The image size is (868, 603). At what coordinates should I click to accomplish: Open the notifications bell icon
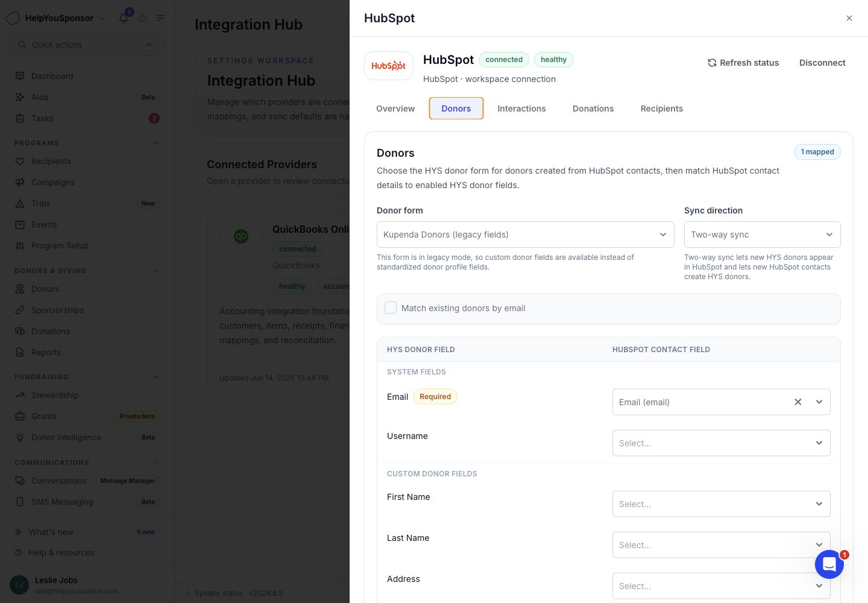pos(124,18)
